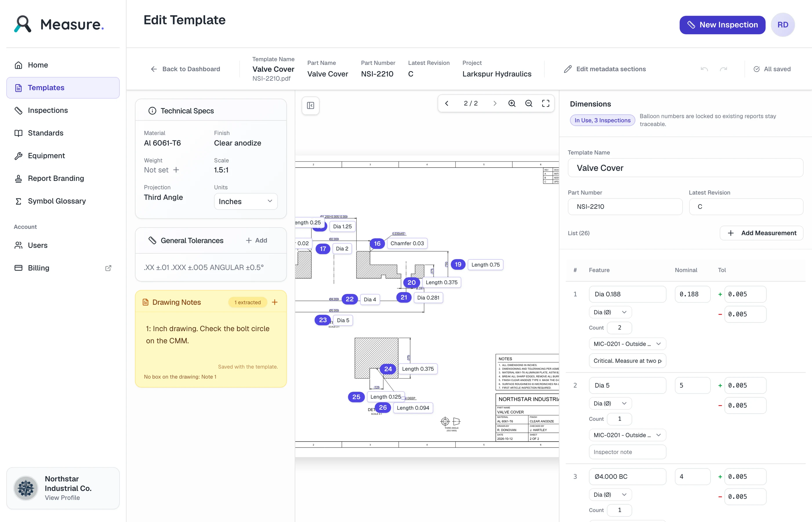Select balloon 16 on the drawing
This screenshot has height=522, width=812.
point(377,243)
